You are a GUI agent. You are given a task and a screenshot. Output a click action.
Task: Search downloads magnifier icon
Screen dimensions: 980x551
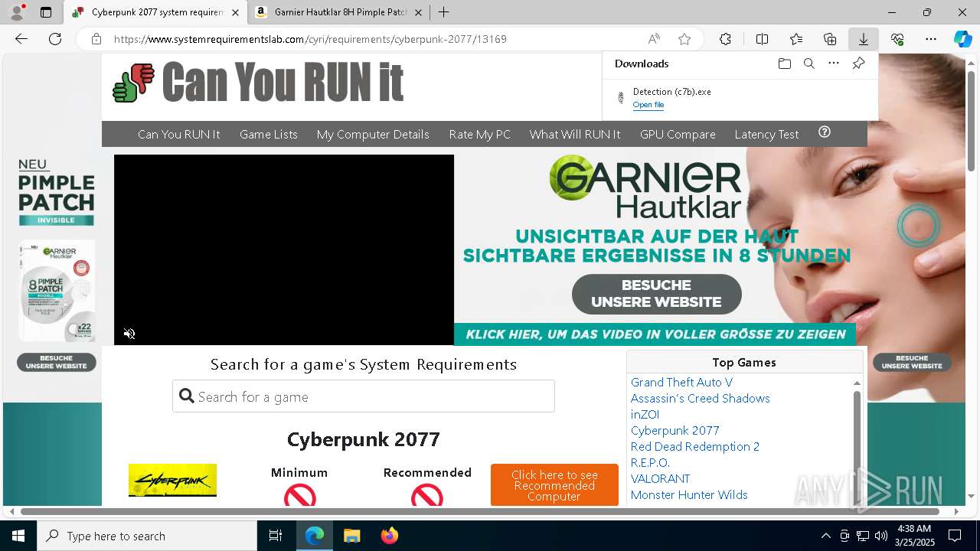[x=808, y=64]
